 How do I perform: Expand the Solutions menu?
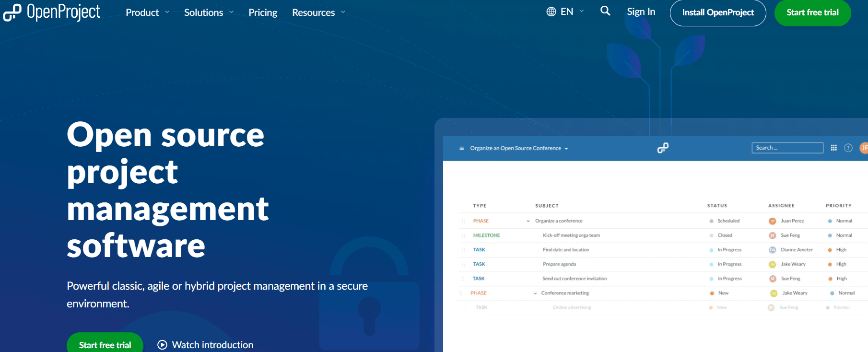[209, 12]
